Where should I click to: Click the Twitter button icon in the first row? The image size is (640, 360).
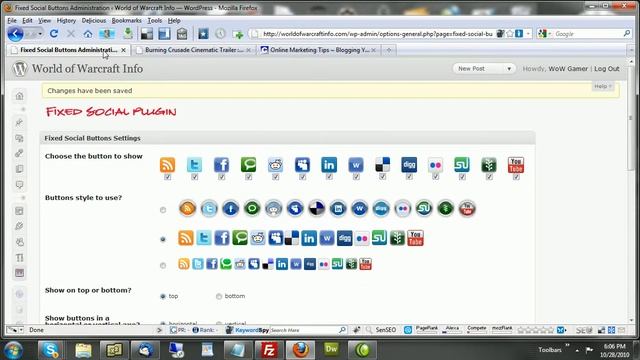tap(194, 165)
